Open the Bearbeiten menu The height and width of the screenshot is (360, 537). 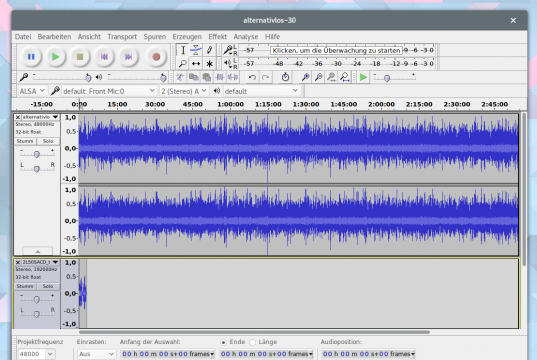click(x=54, y=37)
